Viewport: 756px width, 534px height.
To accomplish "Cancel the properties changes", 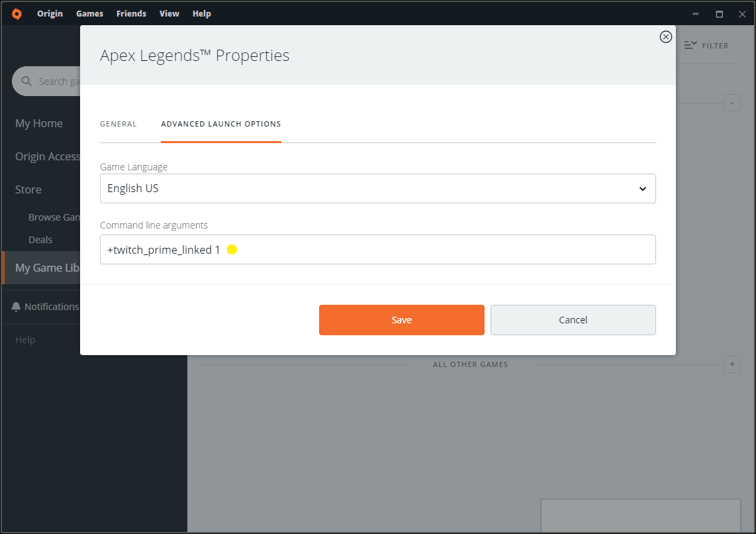I will click(x=573, y=320).
